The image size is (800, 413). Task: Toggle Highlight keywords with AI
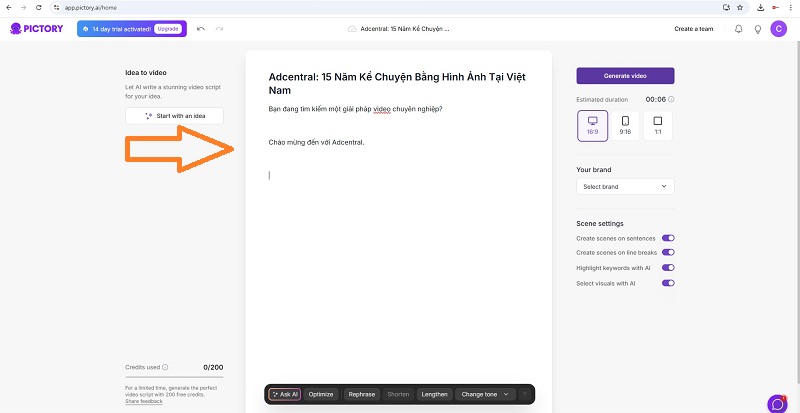point(668,268)
